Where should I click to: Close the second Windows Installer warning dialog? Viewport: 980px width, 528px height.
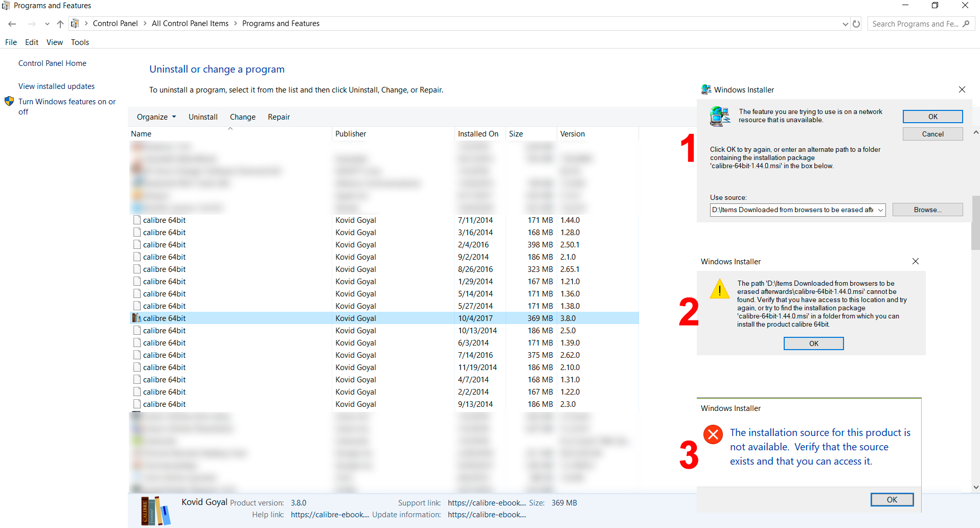point(916,261)
